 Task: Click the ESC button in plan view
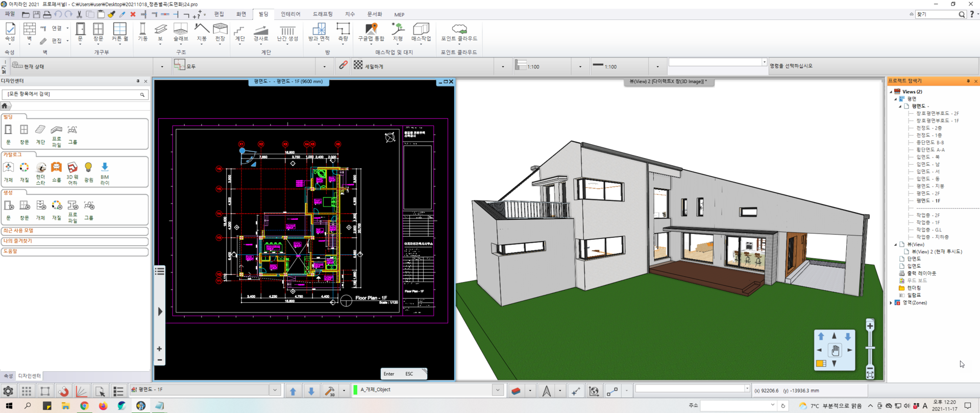409,374
